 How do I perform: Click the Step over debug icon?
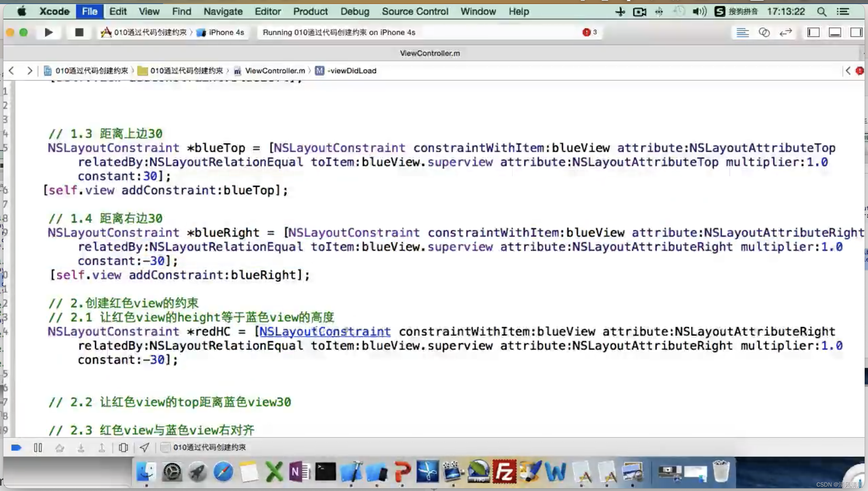pos(60,448)
